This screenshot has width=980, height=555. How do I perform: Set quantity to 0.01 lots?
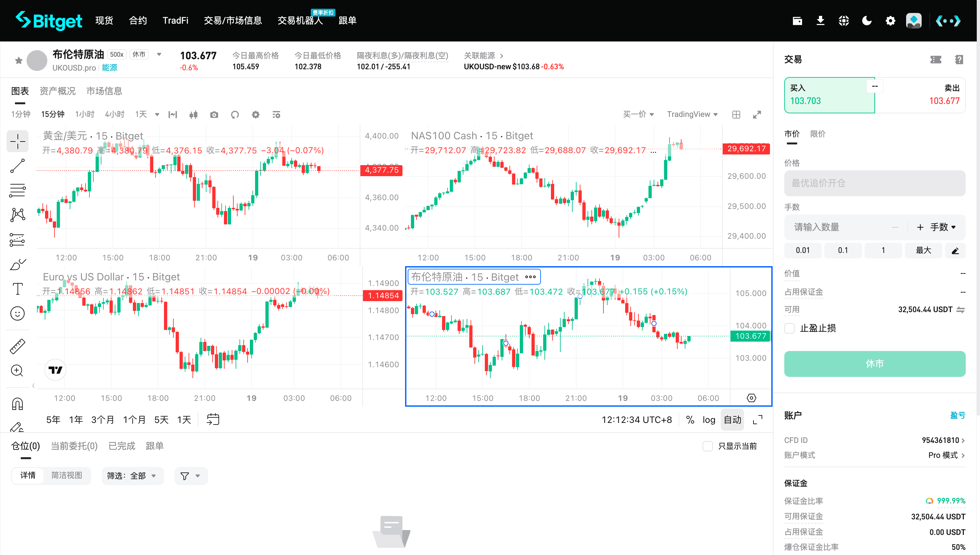(803, 250)
